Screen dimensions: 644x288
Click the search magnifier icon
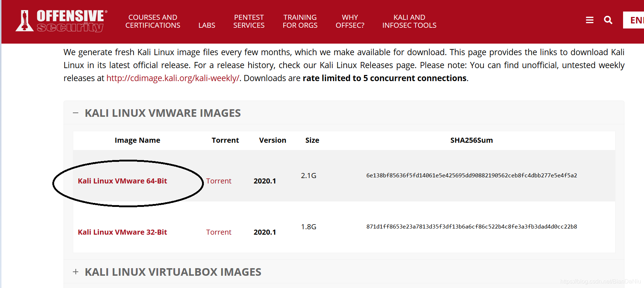point(608,20)
